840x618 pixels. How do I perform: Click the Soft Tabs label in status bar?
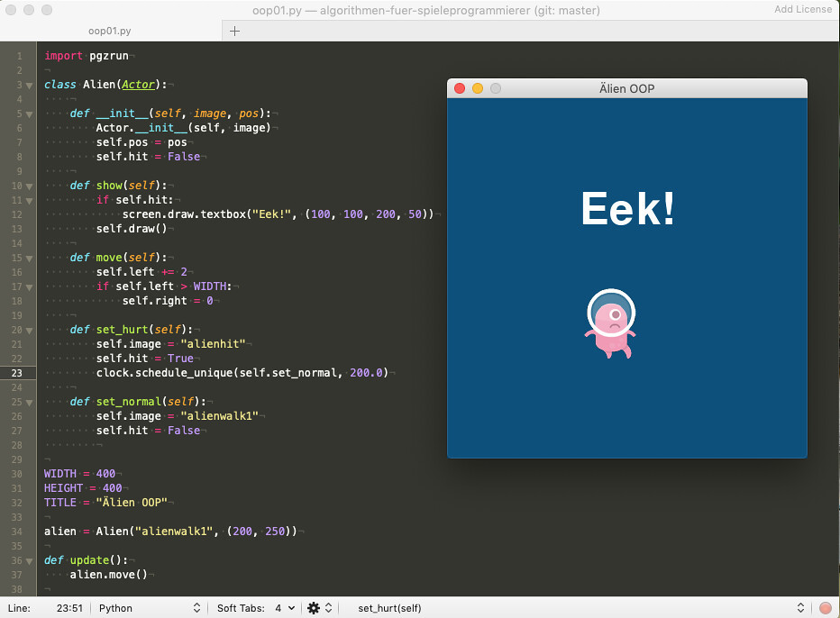click(241, 608)
